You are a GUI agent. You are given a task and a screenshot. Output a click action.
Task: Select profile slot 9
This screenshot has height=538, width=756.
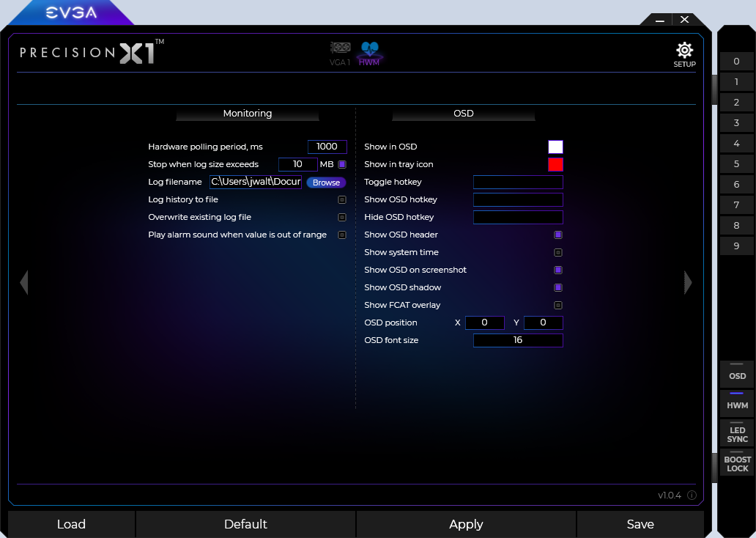[736, 246]
